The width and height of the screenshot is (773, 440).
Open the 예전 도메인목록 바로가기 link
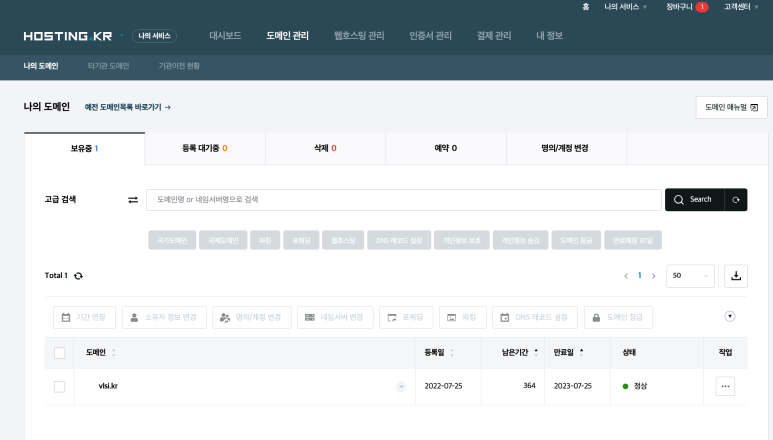[128, 107]
